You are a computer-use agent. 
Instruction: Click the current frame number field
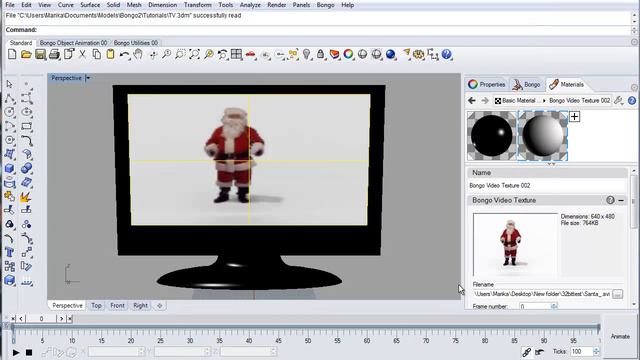(41, 318)
